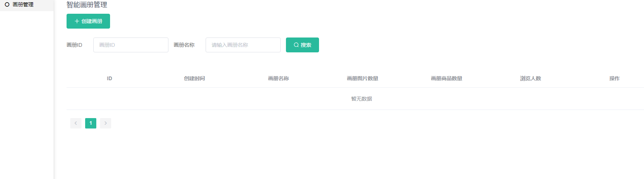
Task: Open the 画册管理 sidebar menu item
Action: click(x=23, y=5)
